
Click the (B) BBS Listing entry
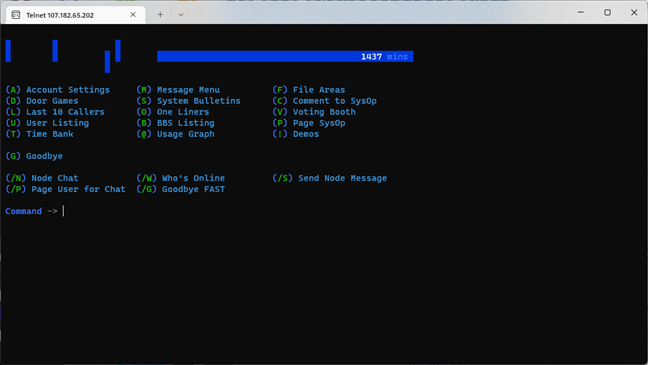tap(176, 123)
